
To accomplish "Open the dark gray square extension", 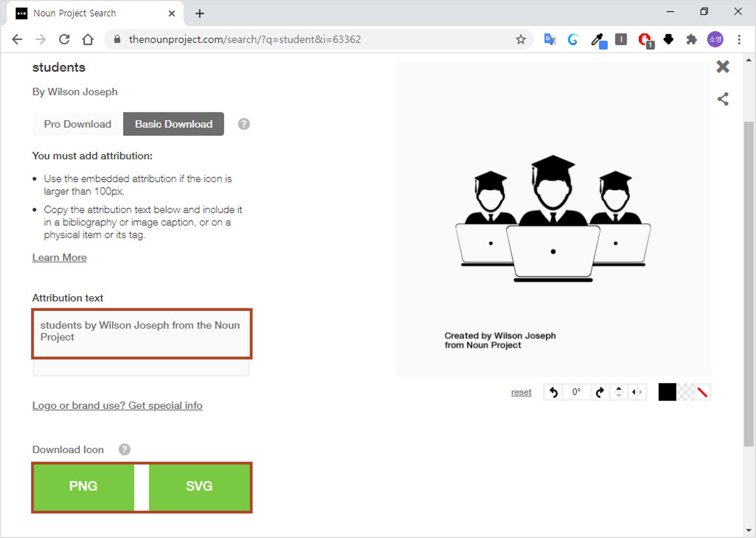I will click(x=621, y=40).
